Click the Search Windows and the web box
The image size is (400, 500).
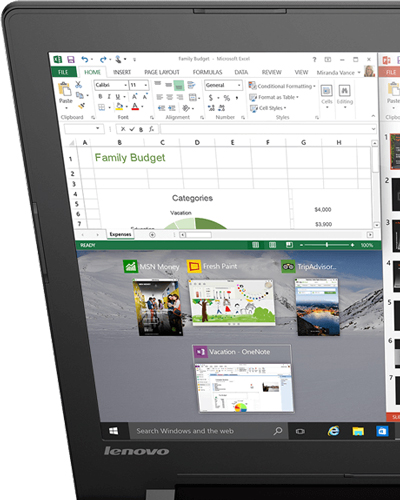[208, 431]
